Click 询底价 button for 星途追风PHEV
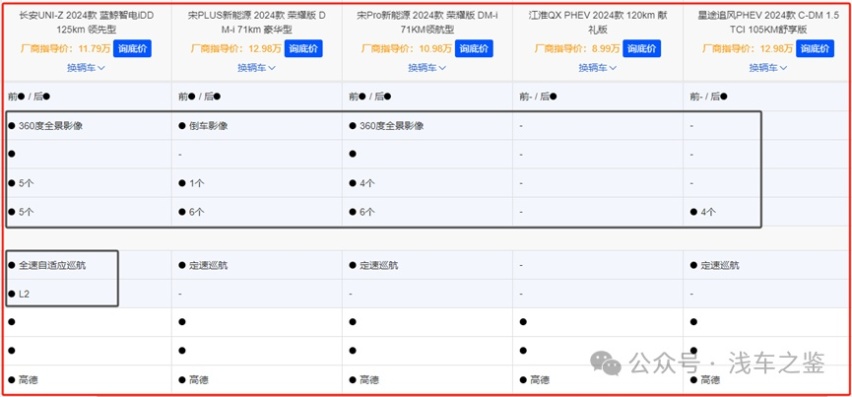Image resolution: width=852 pixels, height=397 pixels. click(815, 48)
